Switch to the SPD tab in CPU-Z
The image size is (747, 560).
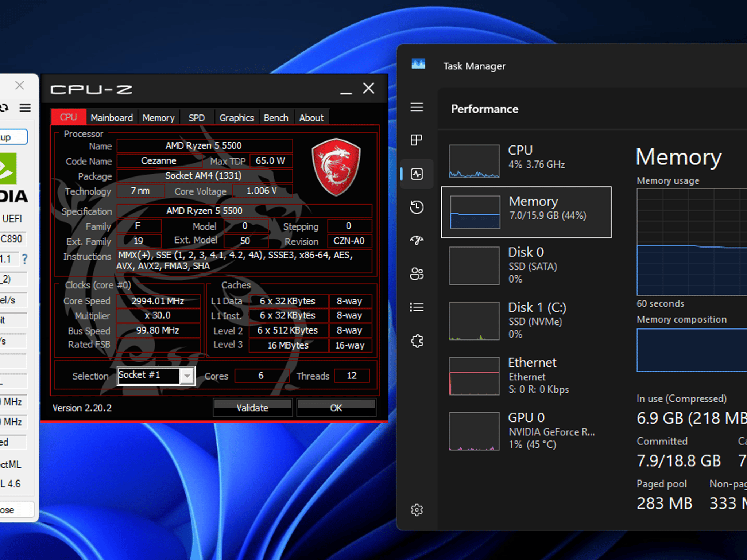tap(197, 118)
